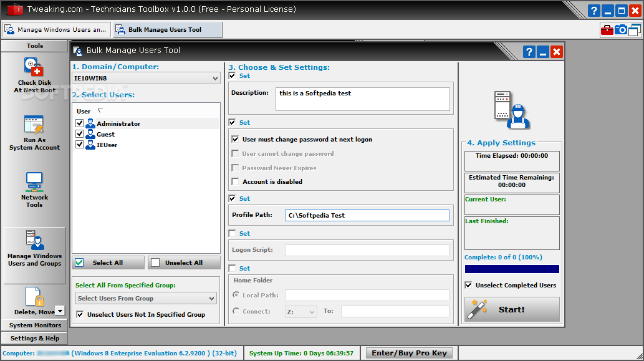The image size is (644, 361).
Task: Toggle User must change password at next logon
Action: click(x=235, y=139)
